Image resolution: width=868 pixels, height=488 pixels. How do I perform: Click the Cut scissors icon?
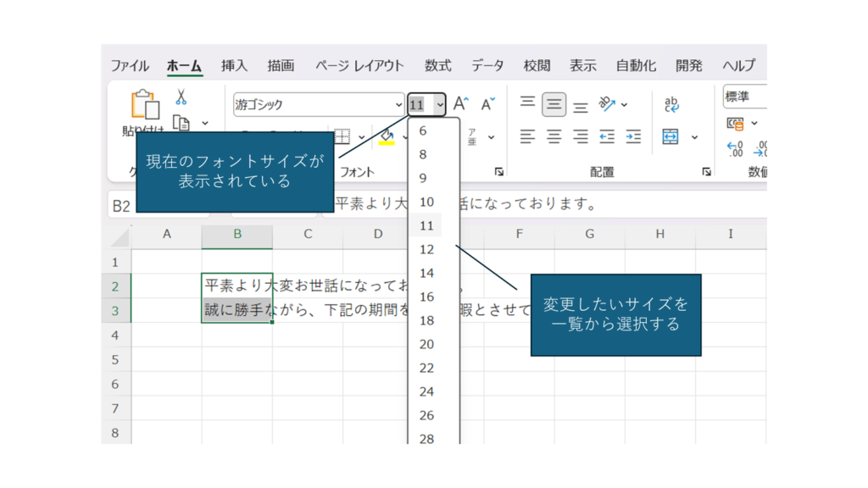click(x=181, y=98)
